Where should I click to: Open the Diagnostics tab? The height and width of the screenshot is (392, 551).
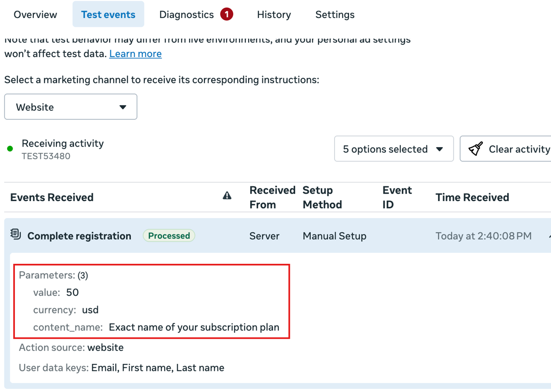(x=186, y=14)
